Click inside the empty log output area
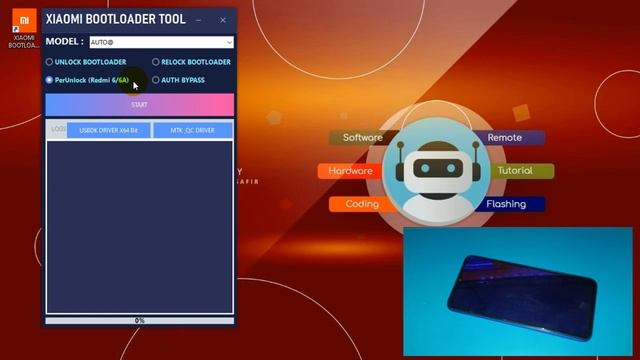Screen dimensions: 640x360 pos(140,227)
